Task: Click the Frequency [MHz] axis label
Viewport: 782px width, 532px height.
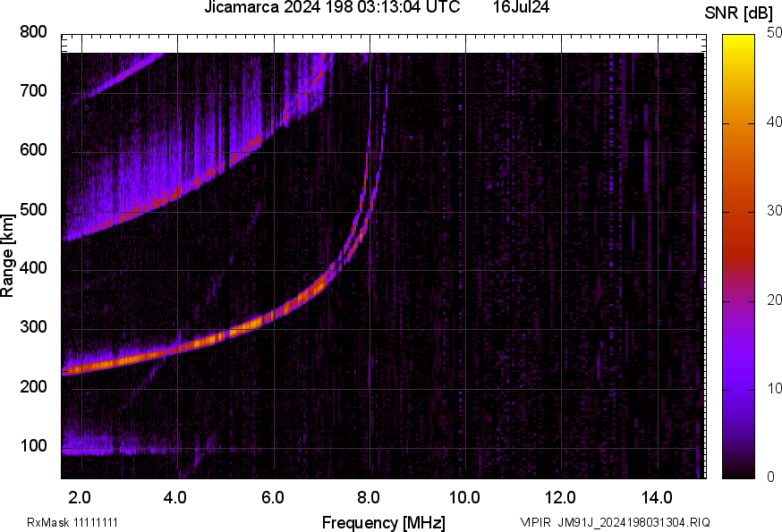Action: pos(383,522)
